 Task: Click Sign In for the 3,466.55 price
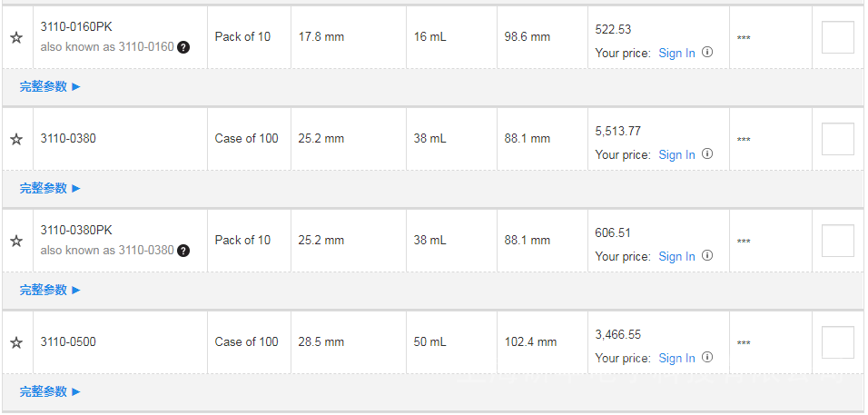(676, 359)
